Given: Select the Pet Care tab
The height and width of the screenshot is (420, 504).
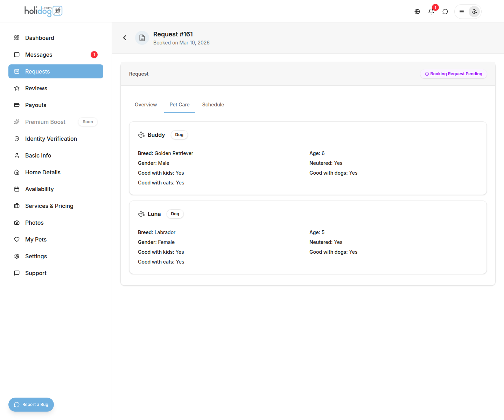Looking at the screenshot, I should click(x=180, y=105).
